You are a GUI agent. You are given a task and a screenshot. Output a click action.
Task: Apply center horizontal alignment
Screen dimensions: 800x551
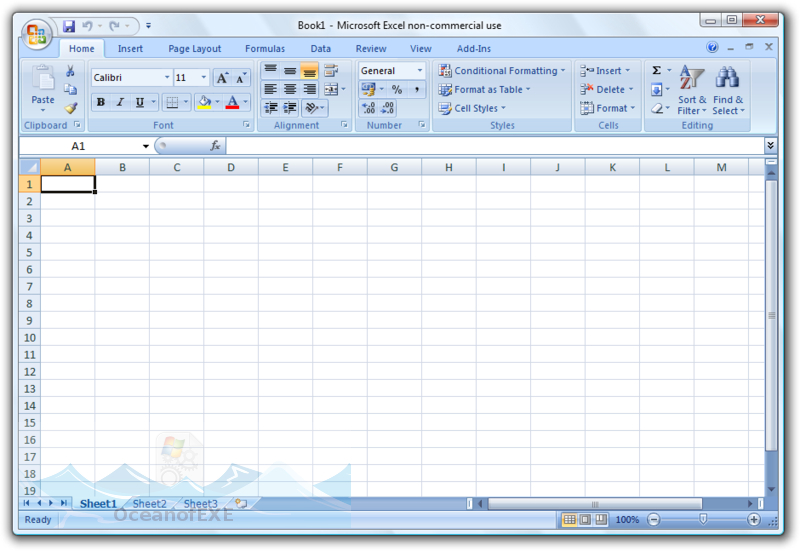[x=290, y=90]
